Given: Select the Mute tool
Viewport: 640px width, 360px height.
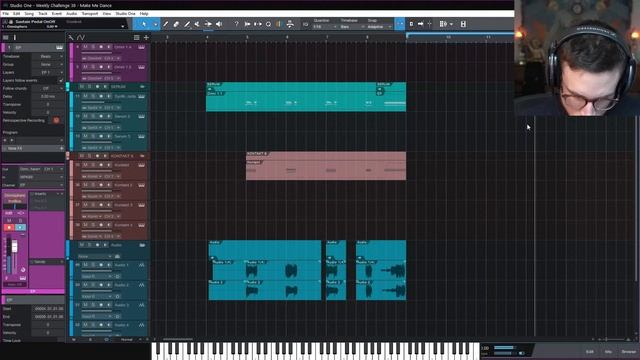Looking at the screenshot, I should click(x=197, y=24).
